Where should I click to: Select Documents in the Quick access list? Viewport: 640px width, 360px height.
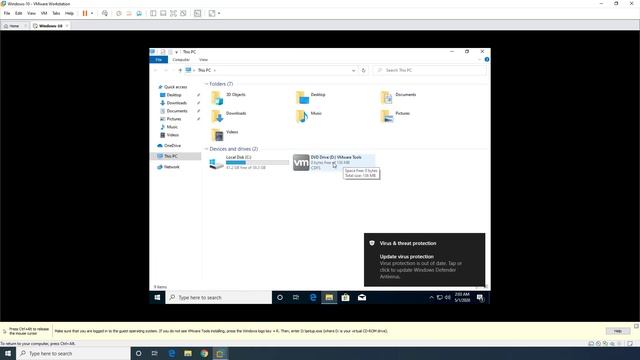click(x=177, y=111)
